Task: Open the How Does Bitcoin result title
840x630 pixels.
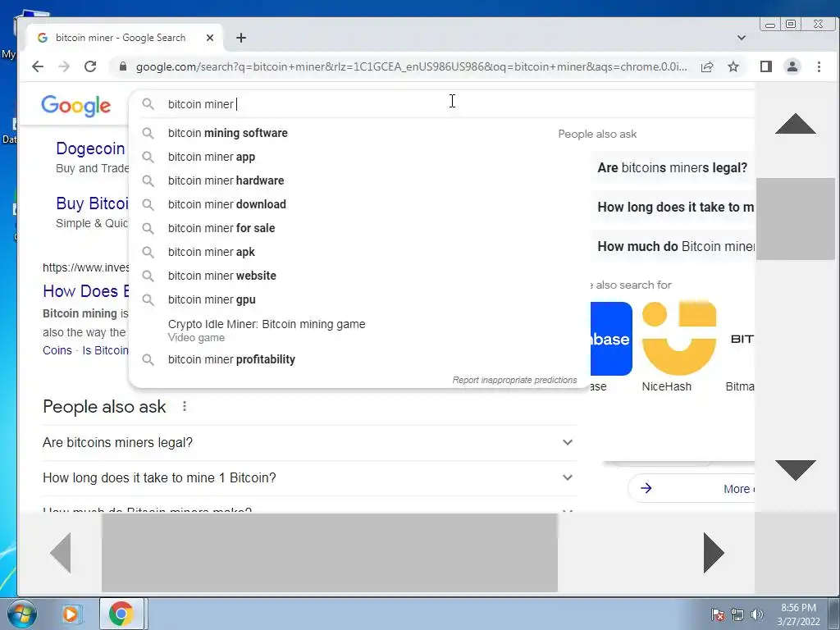Action: (x=85, y=291)
